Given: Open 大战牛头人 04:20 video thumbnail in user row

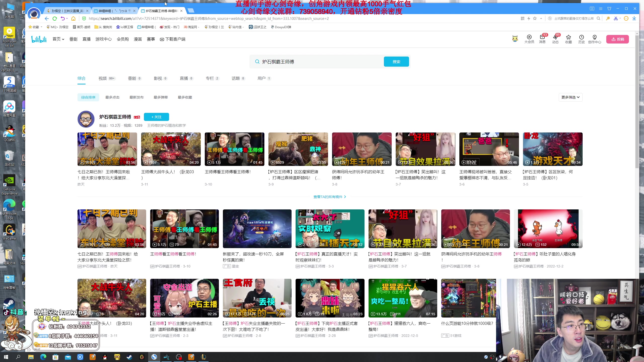Looking at the screenshot, I should (x=171, y=149).
